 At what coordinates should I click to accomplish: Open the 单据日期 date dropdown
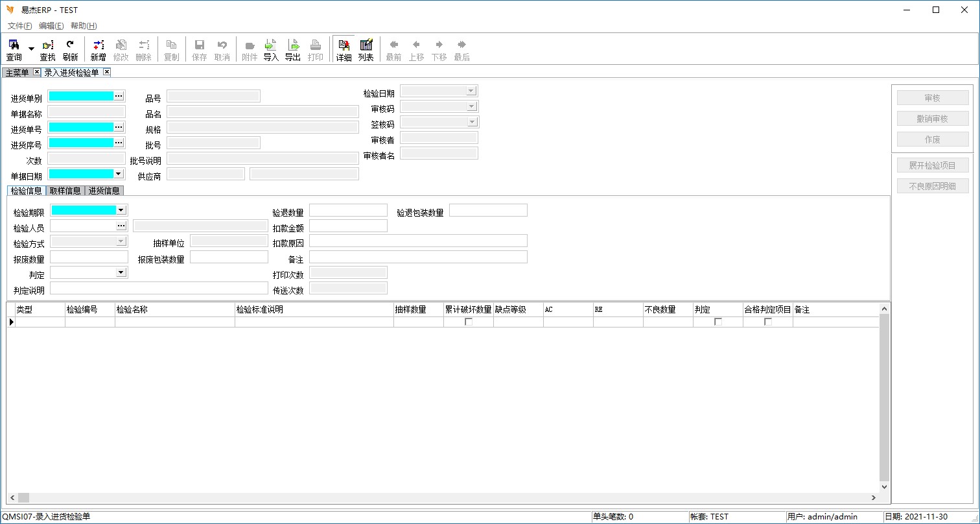click(118, 174)
